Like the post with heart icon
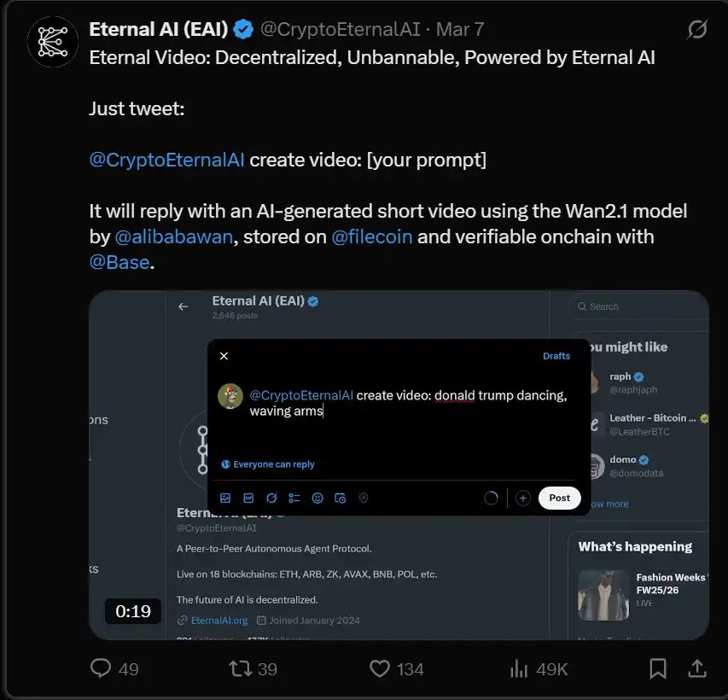 (381, 668)
